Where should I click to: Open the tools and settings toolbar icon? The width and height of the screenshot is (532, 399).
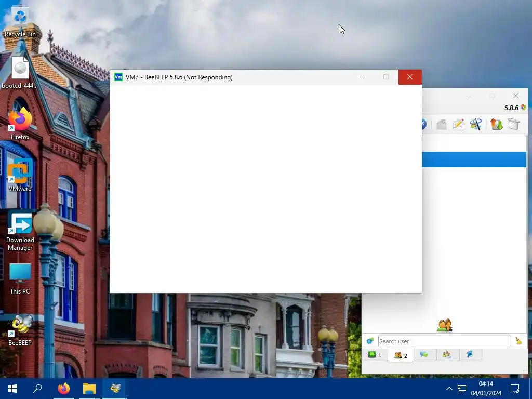click(476, 124)
